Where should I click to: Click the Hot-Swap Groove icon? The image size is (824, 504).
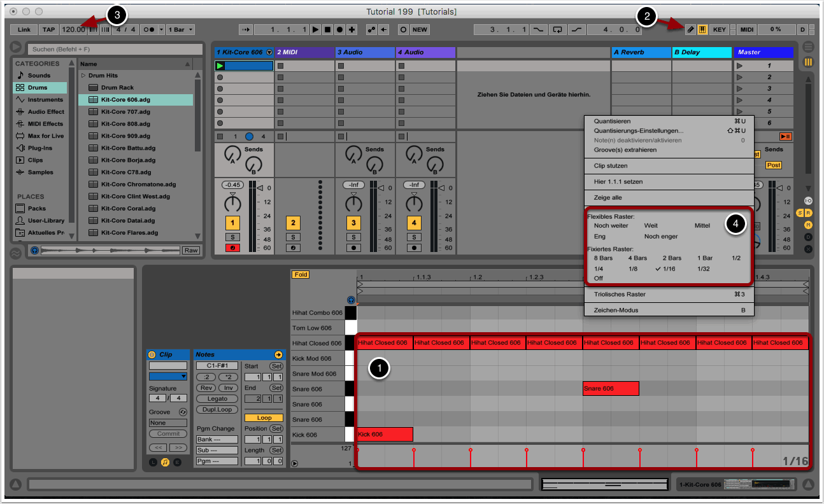(182, 412)
